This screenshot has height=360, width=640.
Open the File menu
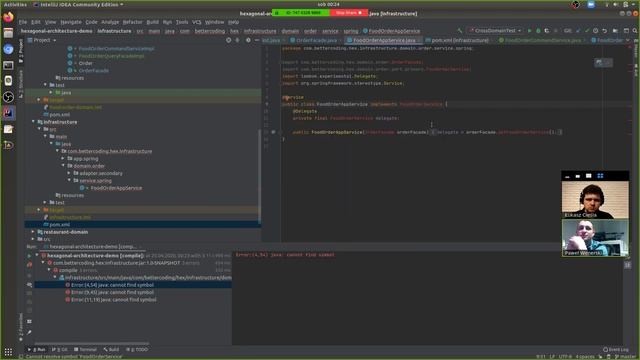(x=23, y=22)
